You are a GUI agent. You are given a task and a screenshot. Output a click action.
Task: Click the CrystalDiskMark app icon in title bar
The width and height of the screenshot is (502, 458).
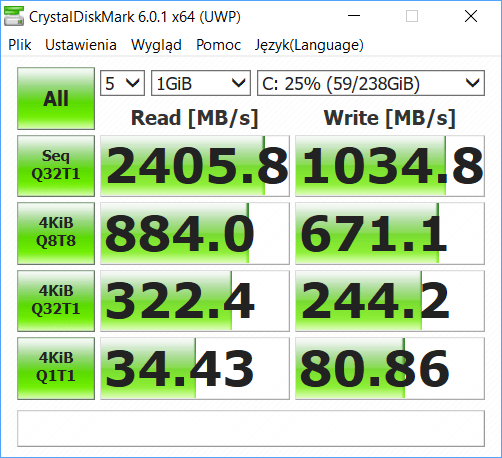(x=14, y=16)
